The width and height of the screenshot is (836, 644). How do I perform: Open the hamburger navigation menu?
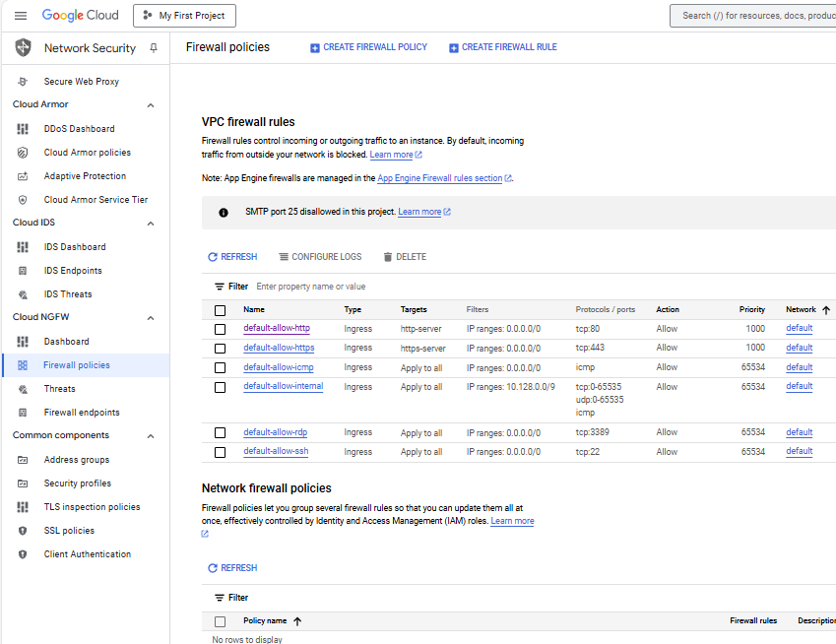pos(21,16)
